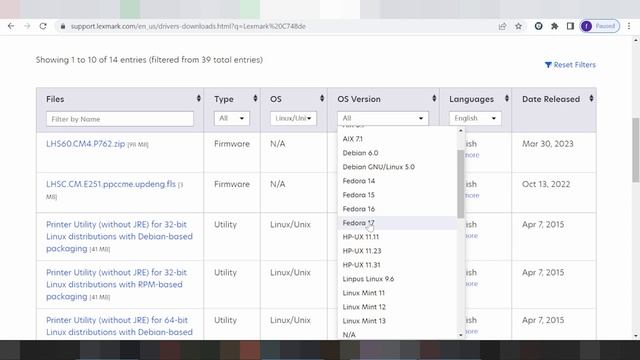Click the forward navigation arrow
This screenshot has height=360, width=640.
(27, 26)
